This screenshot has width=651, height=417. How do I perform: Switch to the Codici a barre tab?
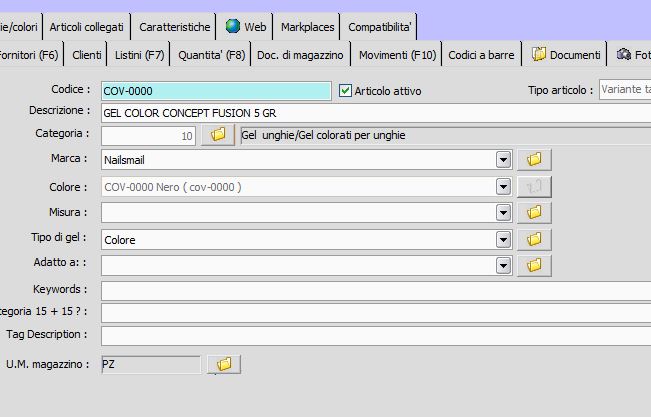(x=481, y=55)
